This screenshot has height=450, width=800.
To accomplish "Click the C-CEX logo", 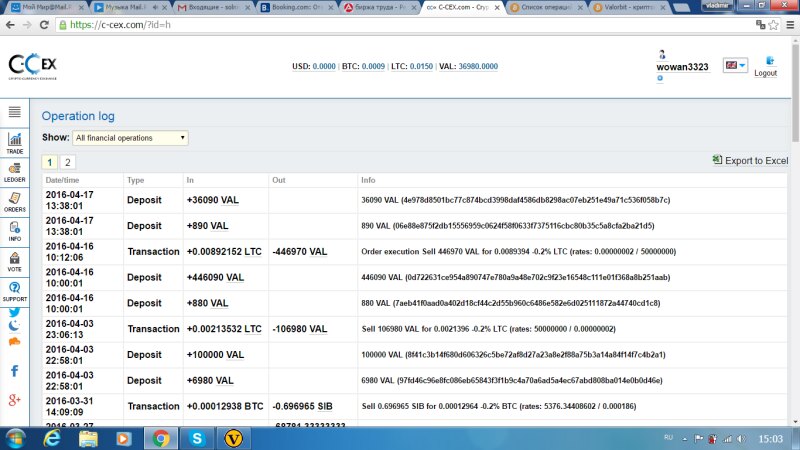I will click(37, 66).
